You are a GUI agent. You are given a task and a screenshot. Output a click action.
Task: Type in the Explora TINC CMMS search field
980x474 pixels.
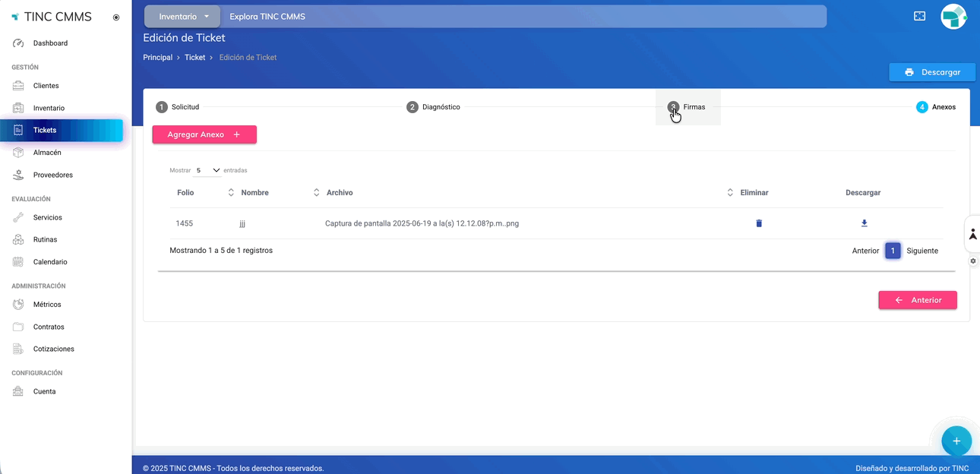click(x=524, y=17)
